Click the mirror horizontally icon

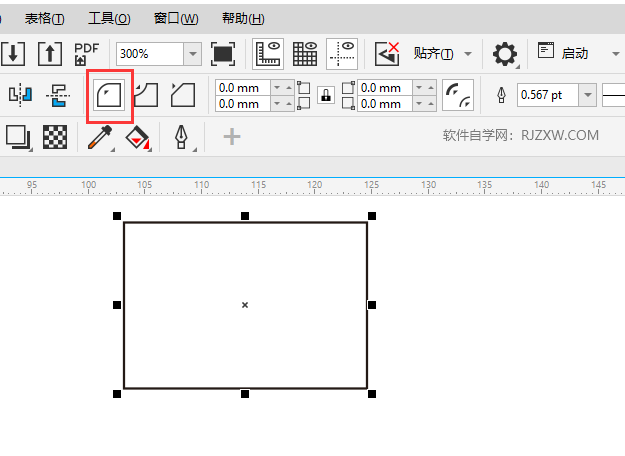[x=20, y=95]
